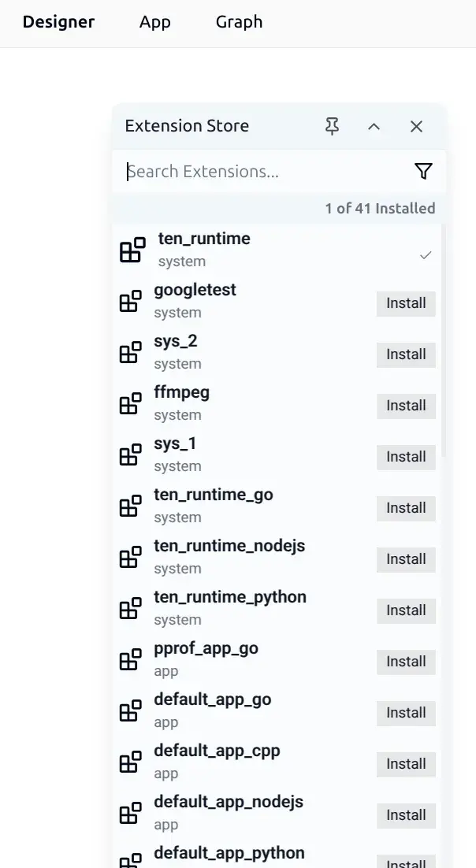Click the sys_2 extension icon
This screenshot has height=868, width=476.
point(131,351)
